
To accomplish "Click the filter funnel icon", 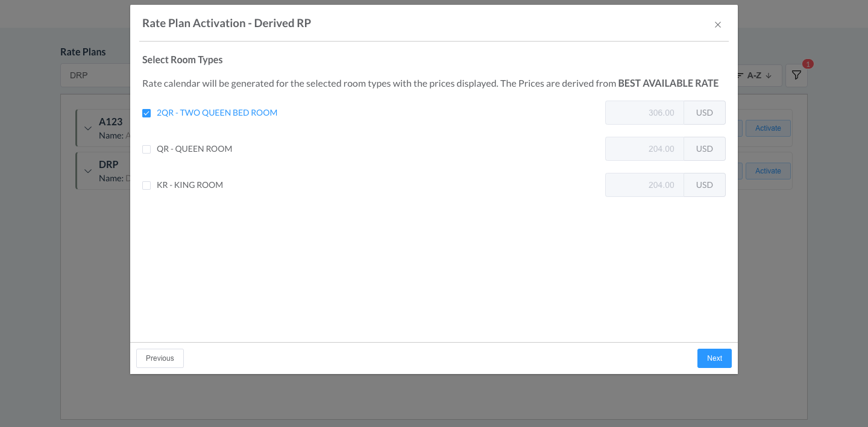I will coord(796,75).
